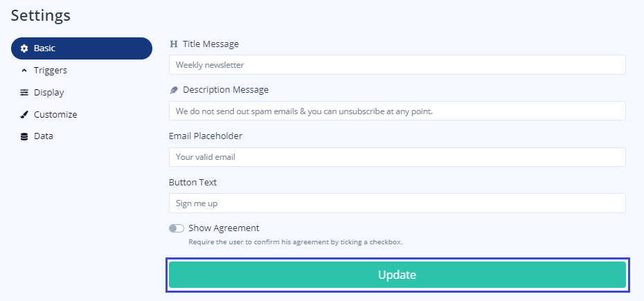Screen dimensions: 644x301
Task: Click the gear icon beside Basic
Action: coord(24,48)
